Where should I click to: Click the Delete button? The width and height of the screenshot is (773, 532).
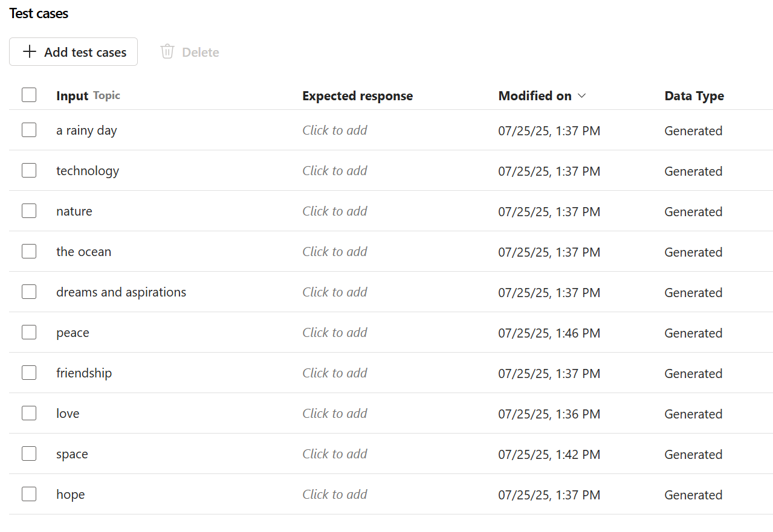[x=189, y=51]
